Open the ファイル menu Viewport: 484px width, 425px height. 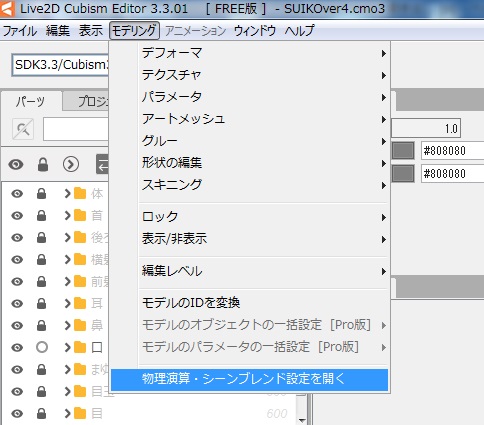coord(20,31)
